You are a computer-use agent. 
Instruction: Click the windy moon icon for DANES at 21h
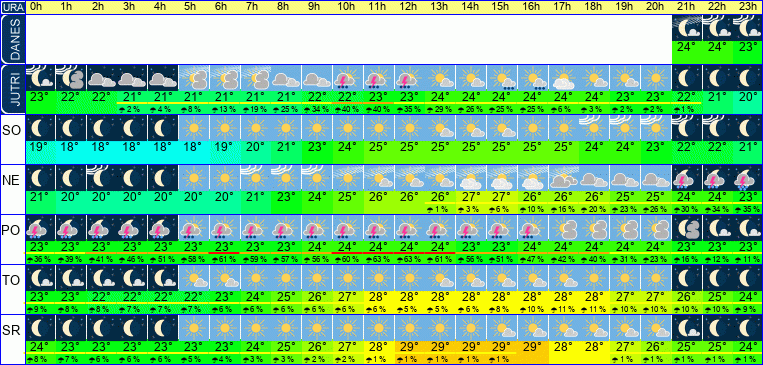tap(687, 28)
